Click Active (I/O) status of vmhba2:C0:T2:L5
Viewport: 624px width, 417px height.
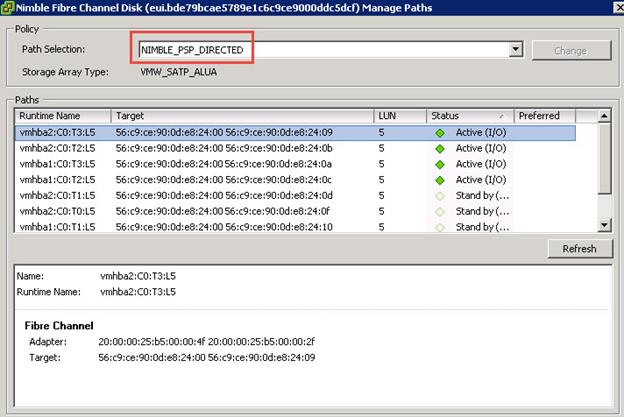pyautogui.click(x=481, y=148)
